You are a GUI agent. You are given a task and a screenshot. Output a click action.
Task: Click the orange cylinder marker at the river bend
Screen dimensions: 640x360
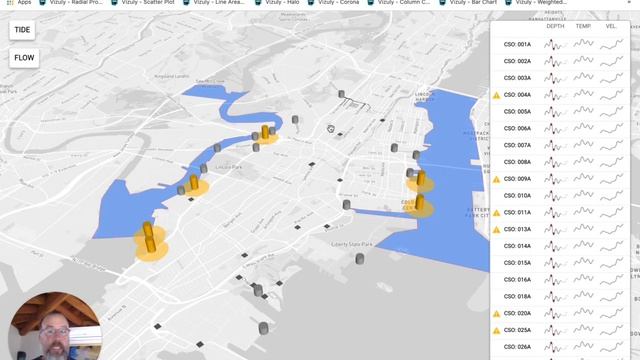coord(265,132)
